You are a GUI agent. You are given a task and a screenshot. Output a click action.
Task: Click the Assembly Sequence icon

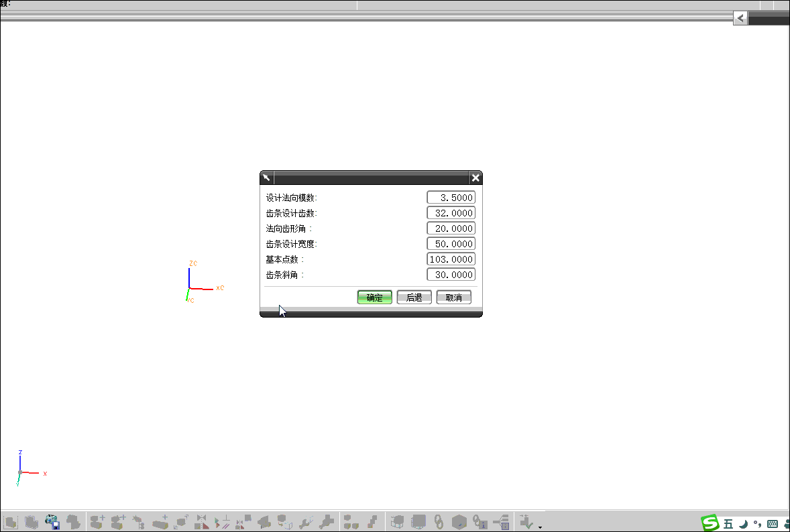[x=373, y=522]
